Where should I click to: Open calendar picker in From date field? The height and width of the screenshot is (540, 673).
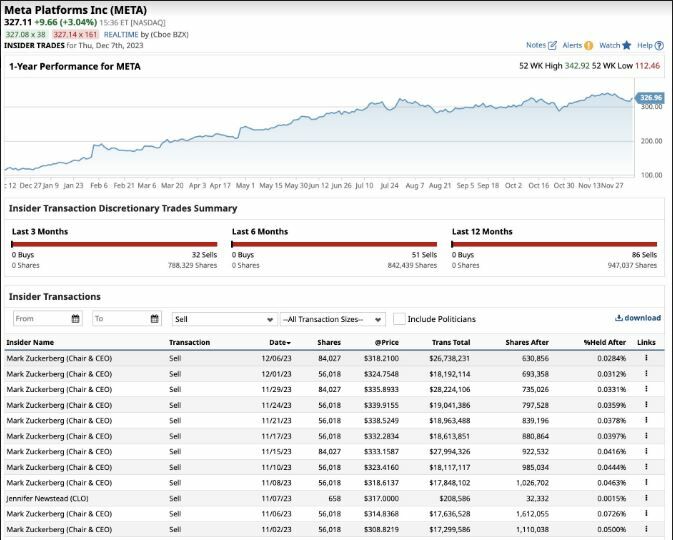pyautogui.click(x=75, y=319)
